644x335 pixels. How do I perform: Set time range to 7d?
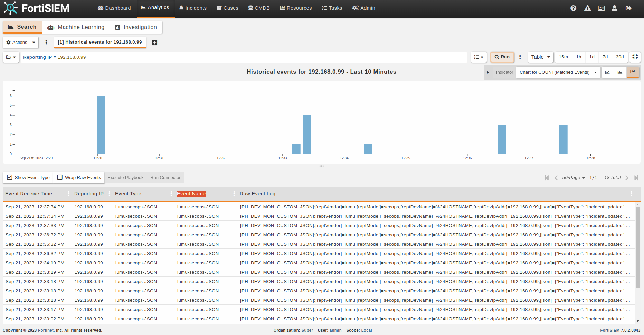(605, 57)
